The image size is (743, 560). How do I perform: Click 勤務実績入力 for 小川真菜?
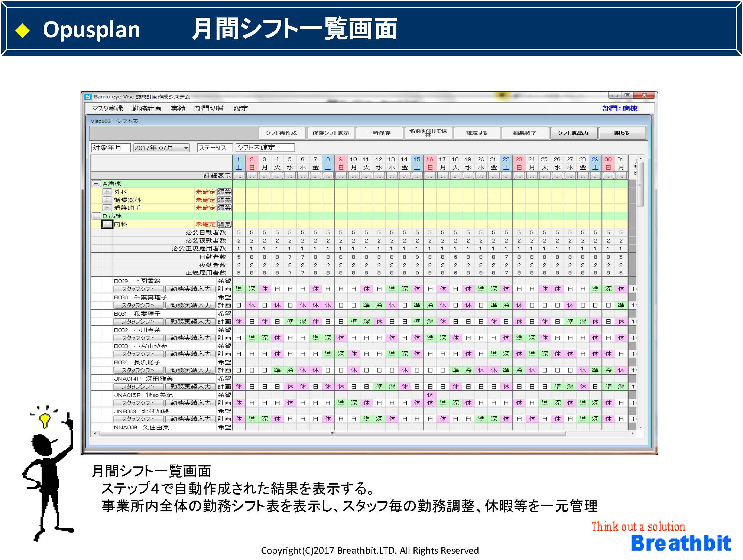point(190,338)
